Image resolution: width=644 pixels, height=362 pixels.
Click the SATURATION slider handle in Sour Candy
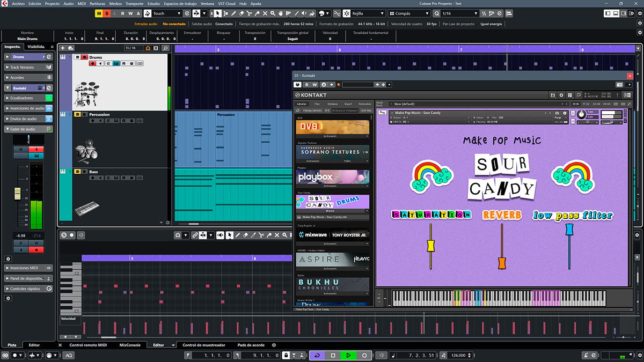pos(430,246)
